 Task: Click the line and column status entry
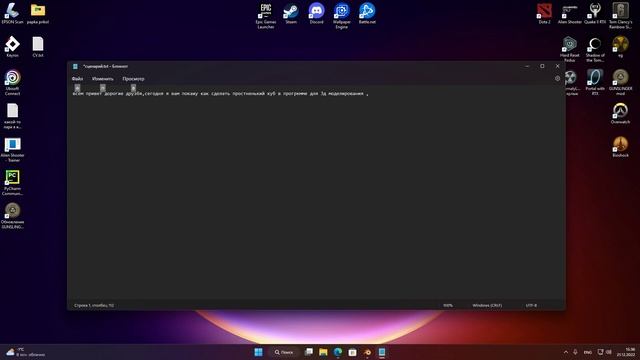[x=94, y=305]
